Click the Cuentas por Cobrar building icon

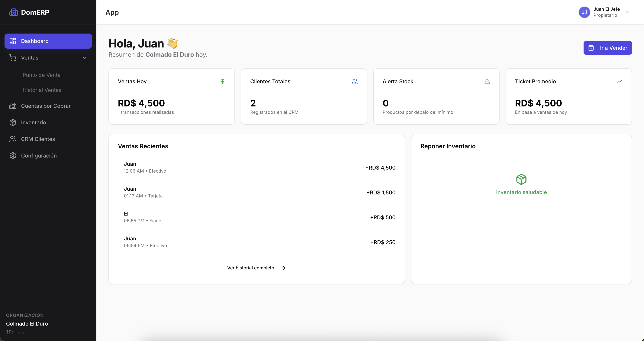click(13, 106)
